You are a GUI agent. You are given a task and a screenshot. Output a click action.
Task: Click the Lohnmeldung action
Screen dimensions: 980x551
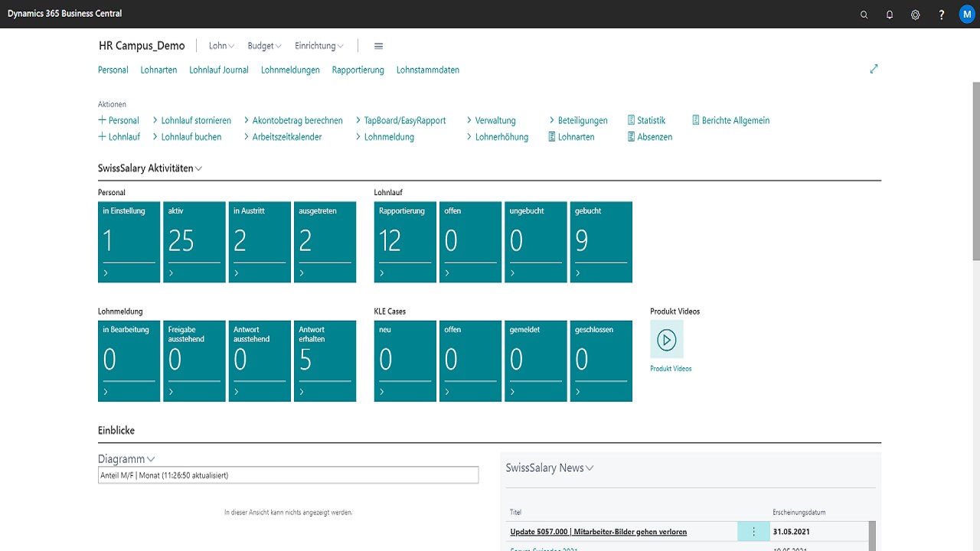[x=384, y=137]
